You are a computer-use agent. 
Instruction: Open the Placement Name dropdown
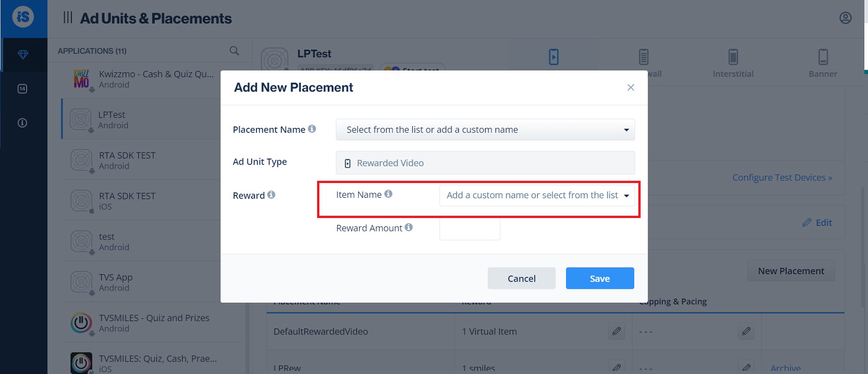click(485, 130)
